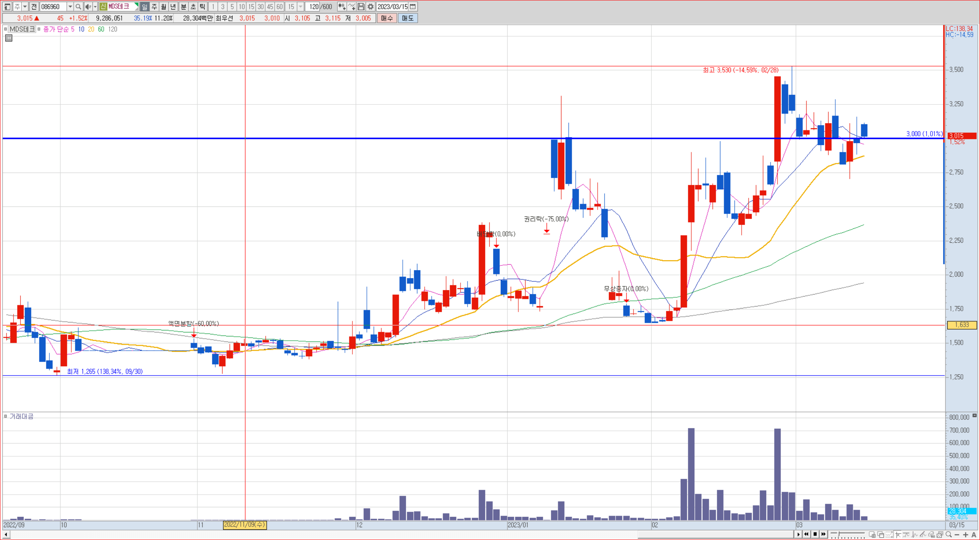This screenshot has height=540, width=980.
Task: Open the speaker icon dropdown arrow
Action: coord(95,7)
